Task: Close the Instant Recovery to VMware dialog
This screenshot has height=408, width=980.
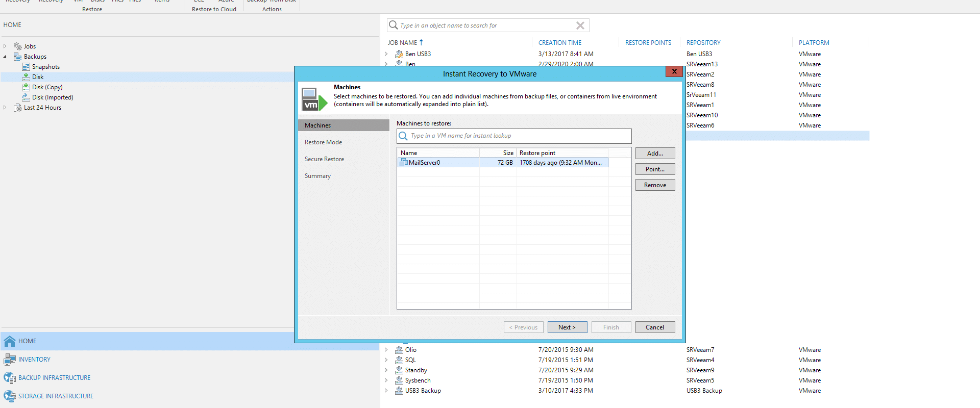Action: [674, 71]
